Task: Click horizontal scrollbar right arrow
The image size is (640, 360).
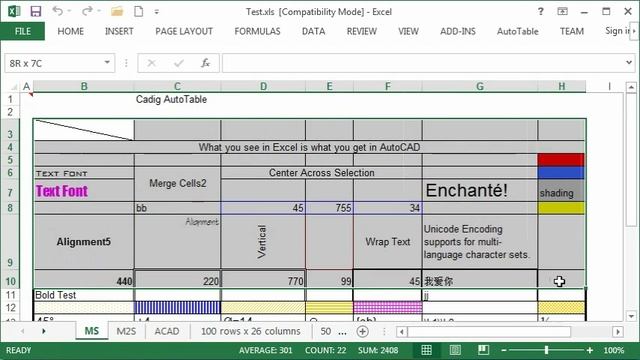Action: [618, 331]
